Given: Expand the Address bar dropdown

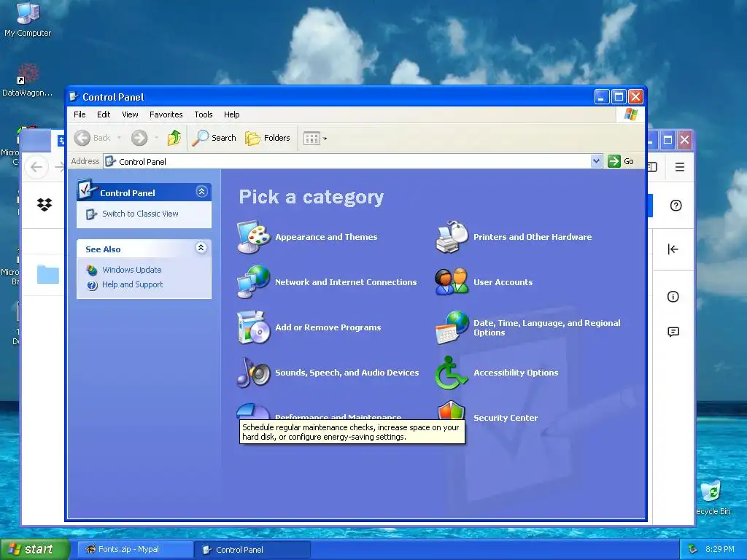Looking at the screenshot, I should point(596,161).
